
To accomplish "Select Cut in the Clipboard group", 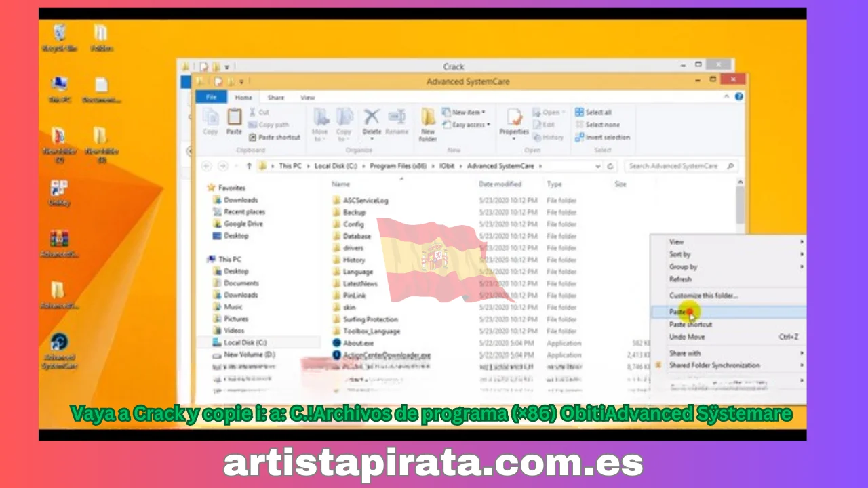I will [x=259, y=113].
